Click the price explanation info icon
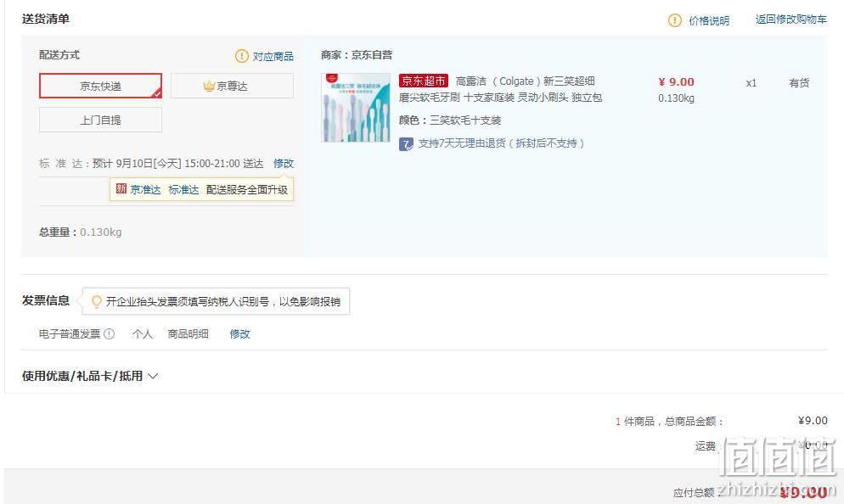Image resolution: width=844 pixels, height=504 pixels. (x=674, y=20)
